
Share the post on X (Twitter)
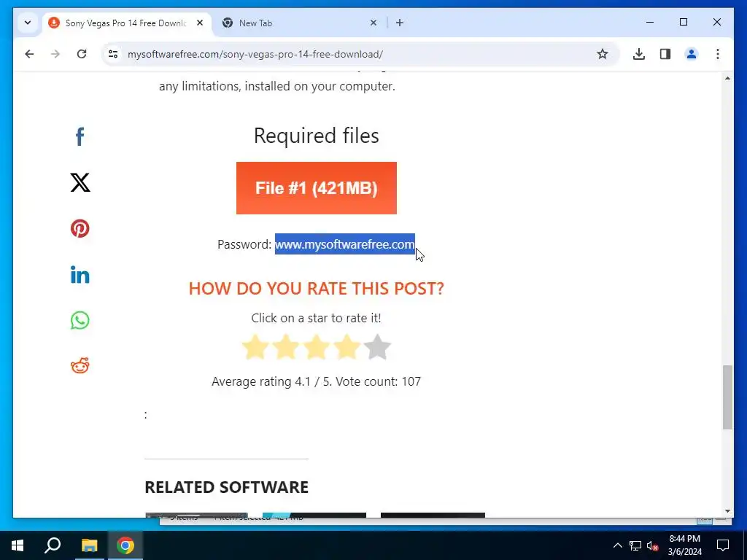coord(80,182)
